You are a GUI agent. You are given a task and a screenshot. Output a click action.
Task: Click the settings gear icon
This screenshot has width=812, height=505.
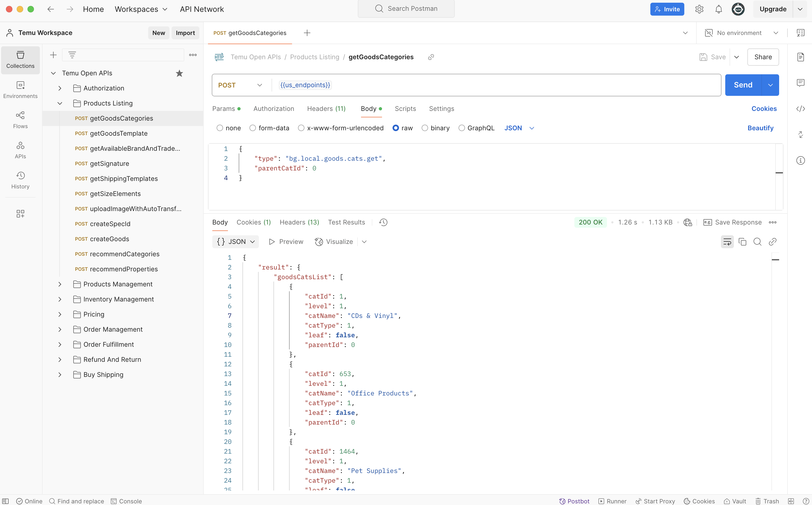click(x=699, y=9)
